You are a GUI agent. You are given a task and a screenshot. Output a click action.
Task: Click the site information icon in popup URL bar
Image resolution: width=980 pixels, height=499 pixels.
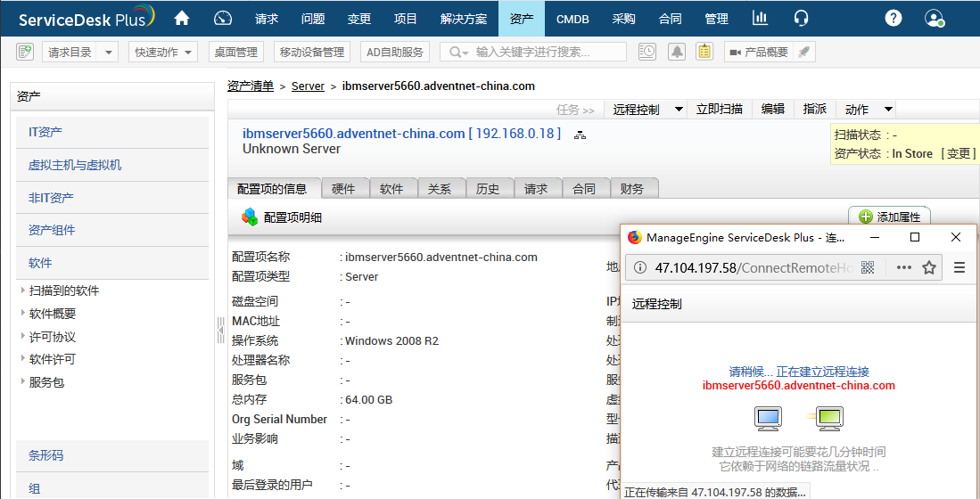(x=639, y=268)
